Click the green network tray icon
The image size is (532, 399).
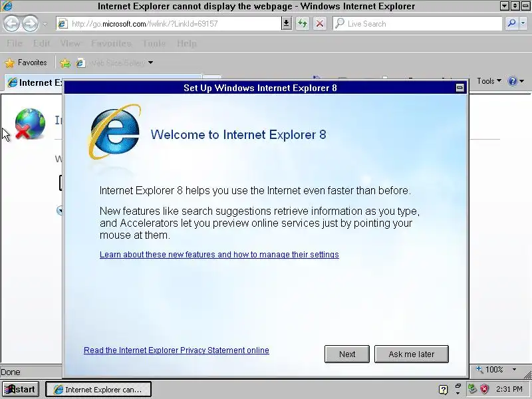472,389
